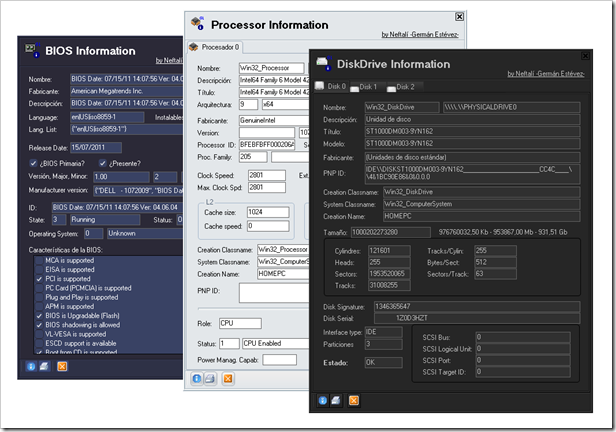Viewport: 616px width, 432px height.
Task: Click the Cylindres field 121601
Action: (x=389, y=251)
